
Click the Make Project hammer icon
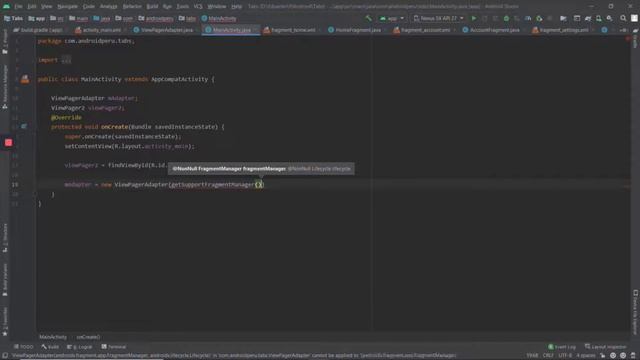coord(369,18)
